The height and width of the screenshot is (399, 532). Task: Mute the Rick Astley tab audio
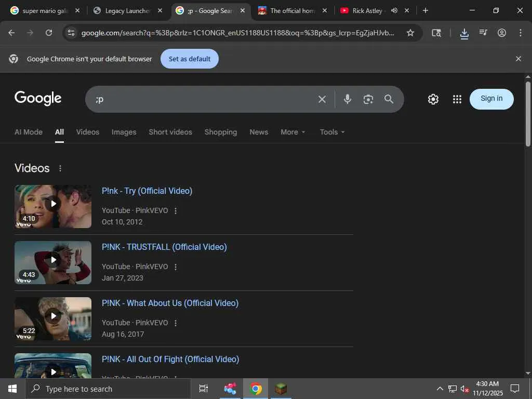(394, 10)
